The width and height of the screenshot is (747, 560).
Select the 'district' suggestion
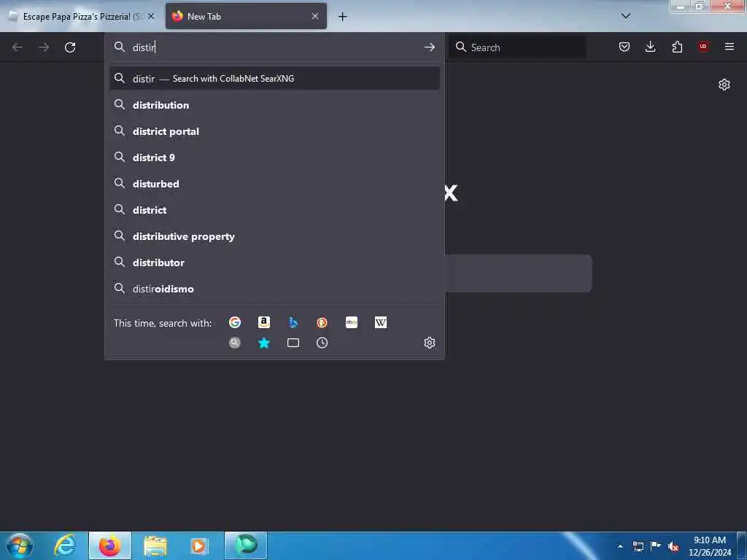[275, 209]
